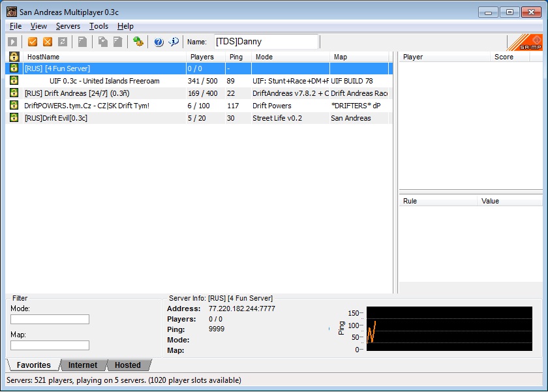Screen dimensions: 548x392
Task: Click lock icon of UIF 0.3c row
Action: 14,80
